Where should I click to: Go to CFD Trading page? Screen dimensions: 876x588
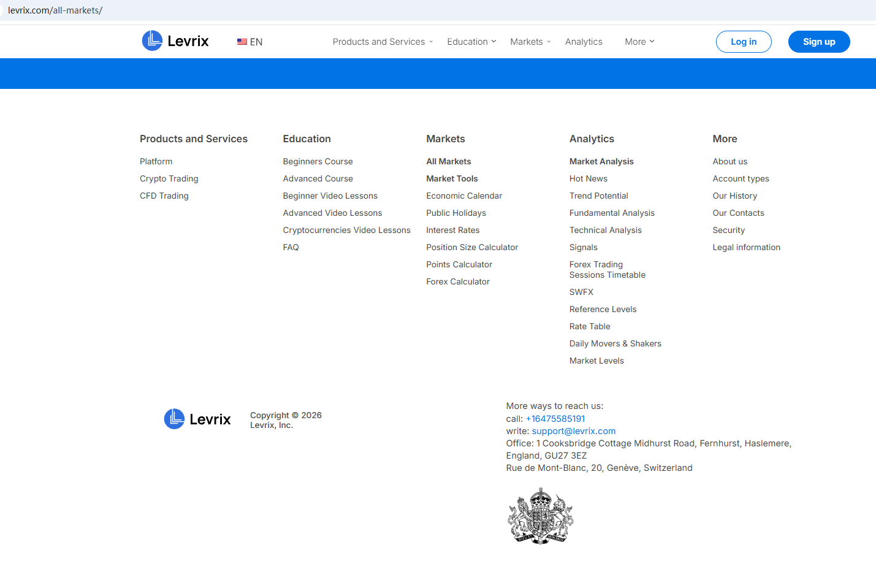[164, 196]
